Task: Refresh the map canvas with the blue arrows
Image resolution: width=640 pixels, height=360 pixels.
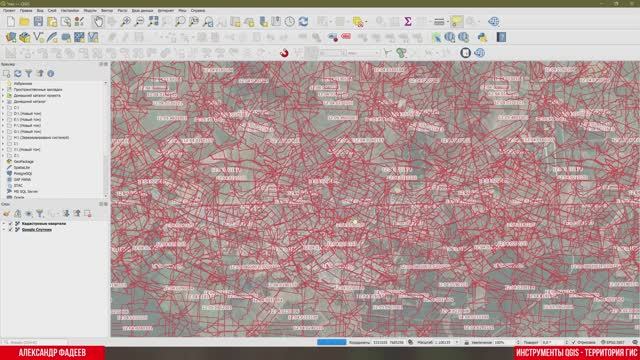Action: pyautogui.click(x=303, y=22)
